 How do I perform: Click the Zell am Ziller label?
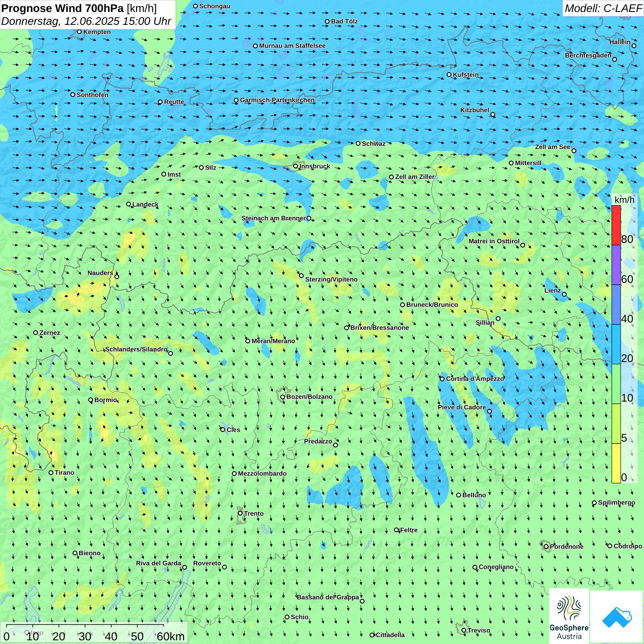(x=415, y=177)
